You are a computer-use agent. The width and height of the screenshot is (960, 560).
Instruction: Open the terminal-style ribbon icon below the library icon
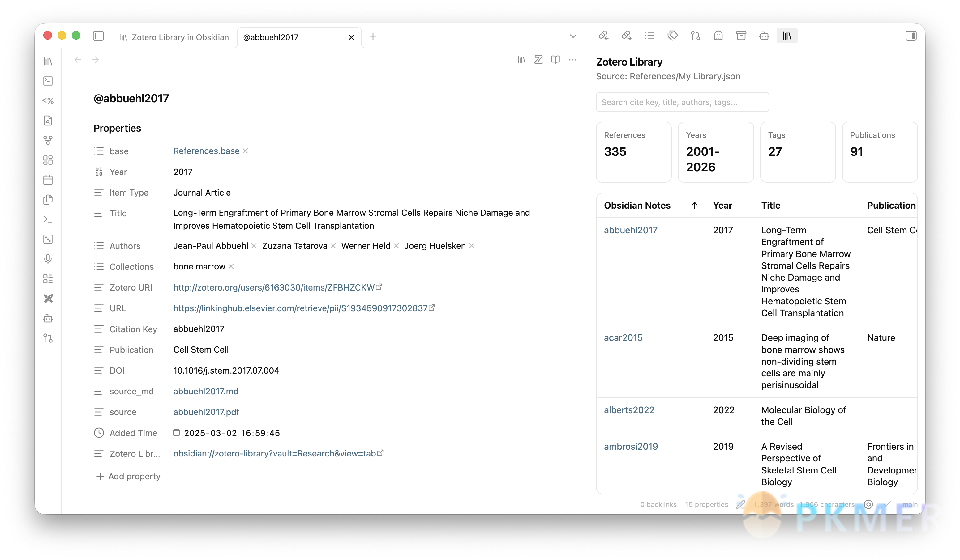click(x=48, y=81)
